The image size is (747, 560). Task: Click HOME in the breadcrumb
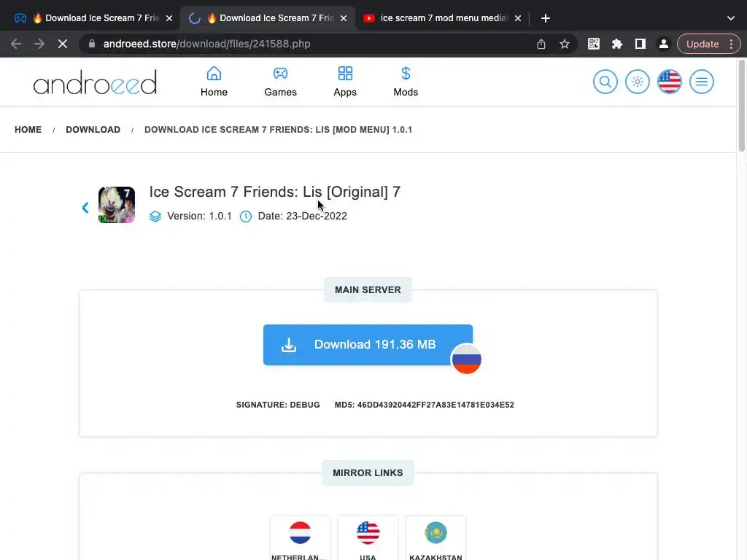(28, 130)
